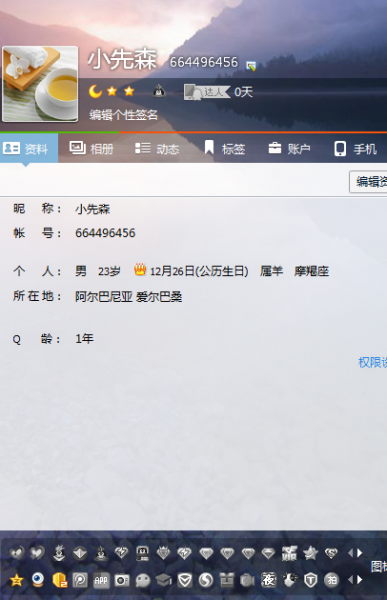Open the graduation cap icon

click(x=163, y=580)
